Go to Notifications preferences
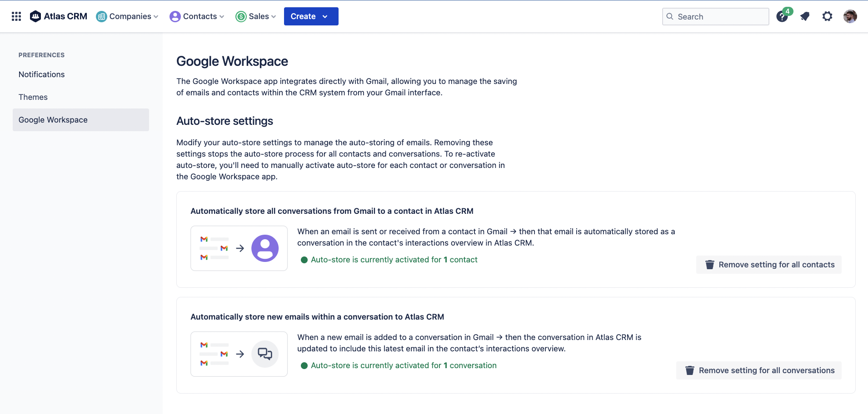The image size is (868, 414). point(42,74)
